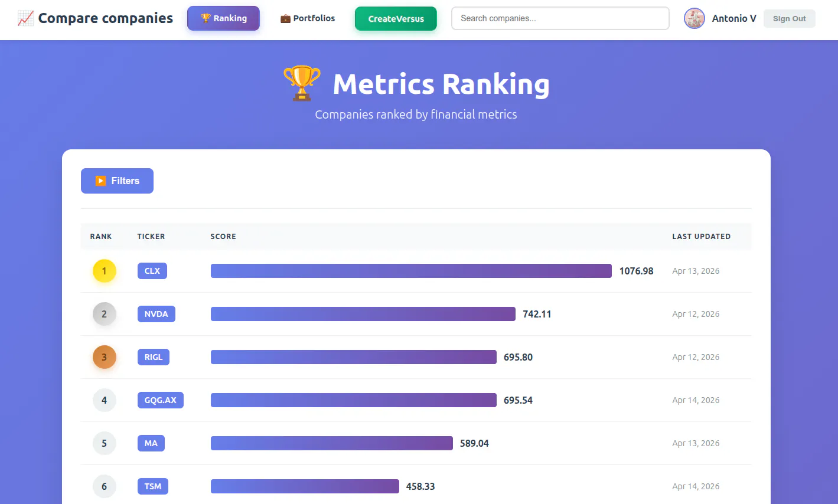The image size is (838, 504).
Task: Click the score value 742.11
Action: tap(537, 314)
